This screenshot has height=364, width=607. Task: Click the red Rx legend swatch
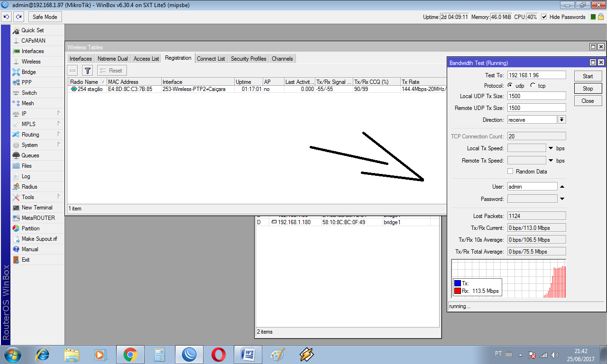pos(458,291)
